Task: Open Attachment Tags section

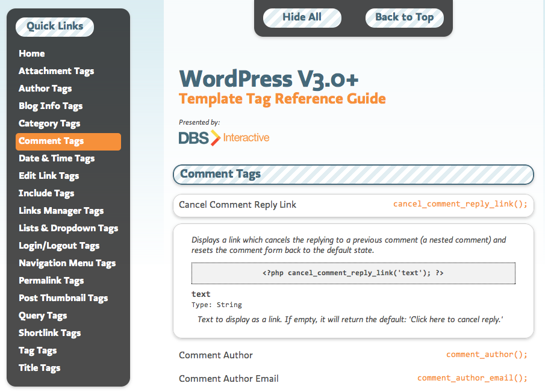Action: [x=57, y=71]
